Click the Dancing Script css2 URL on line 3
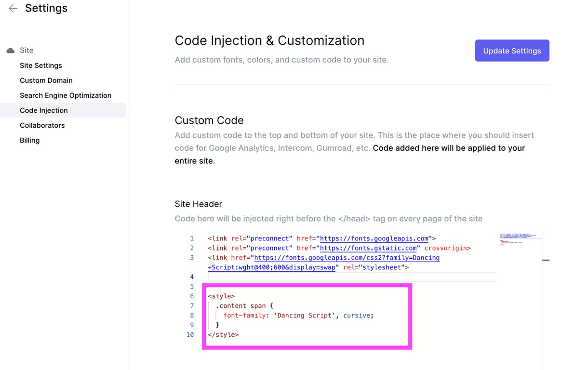Image resolution: width=588 pixels, height=370 pixels. [347, 258]
